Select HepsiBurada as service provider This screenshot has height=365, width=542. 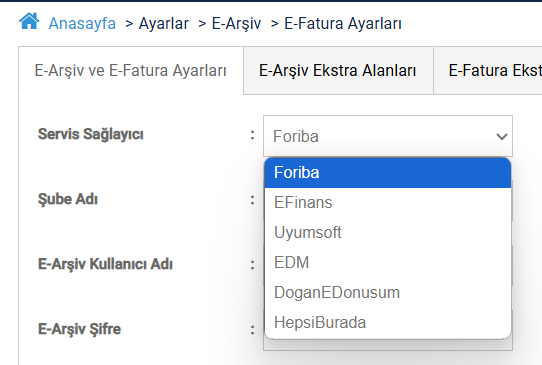tap(388, 322)
